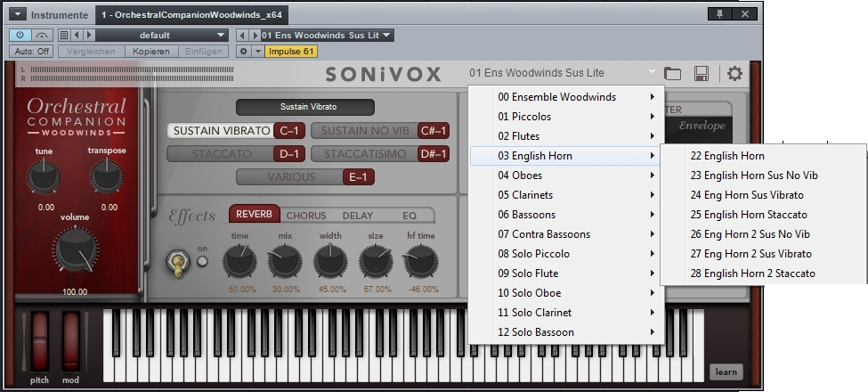This screenshot has width=868, height=392.
Task: Enable SUSTAIN NO VIB articulation
Action: point(365,131)
